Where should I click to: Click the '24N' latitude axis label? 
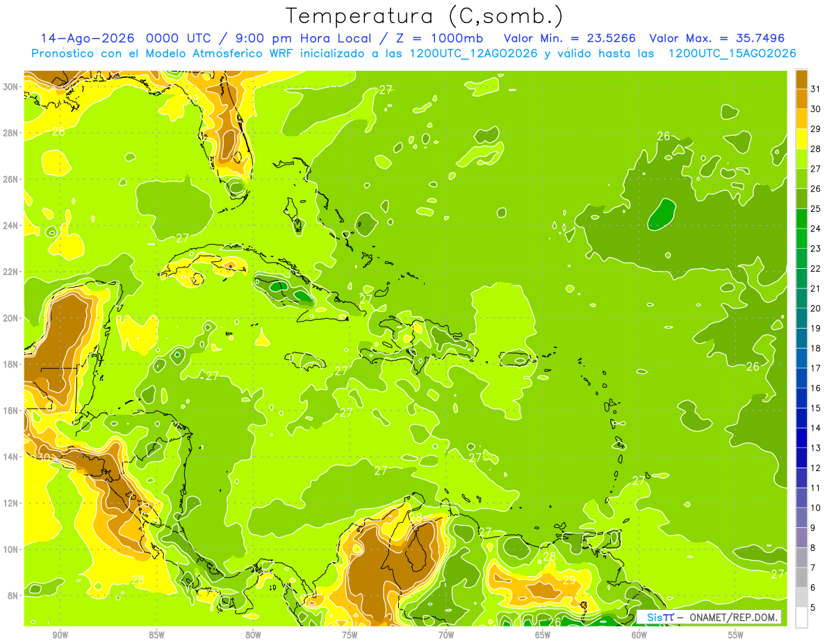tap(11, 226)
